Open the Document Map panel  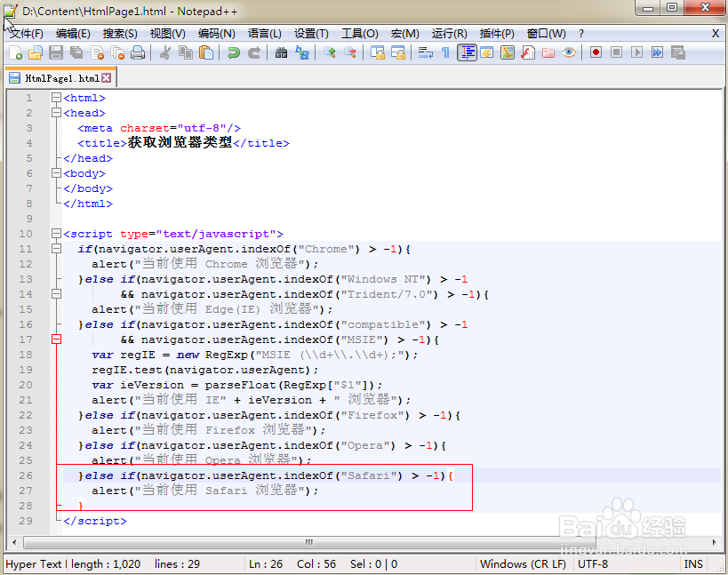[508, 53]
